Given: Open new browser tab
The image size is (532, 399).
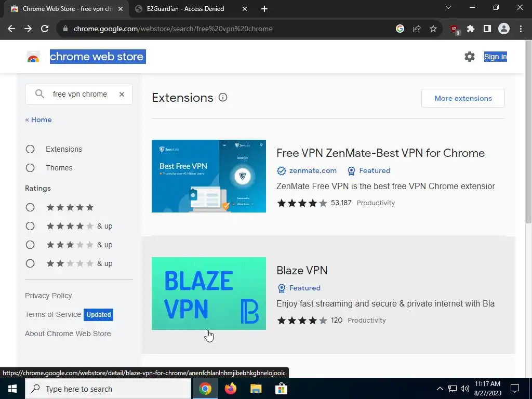Looking at the screenshot, I should click(264, 9).
